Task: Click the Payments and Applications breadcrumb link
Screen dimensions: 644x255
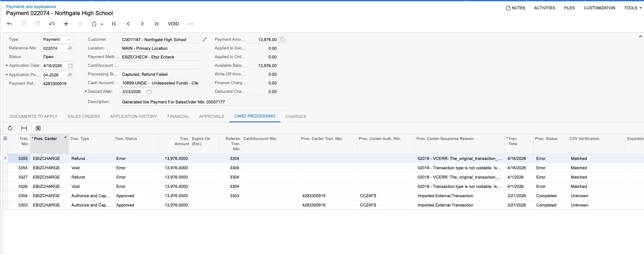Action: pyautogui.click(x=31, y=6)
